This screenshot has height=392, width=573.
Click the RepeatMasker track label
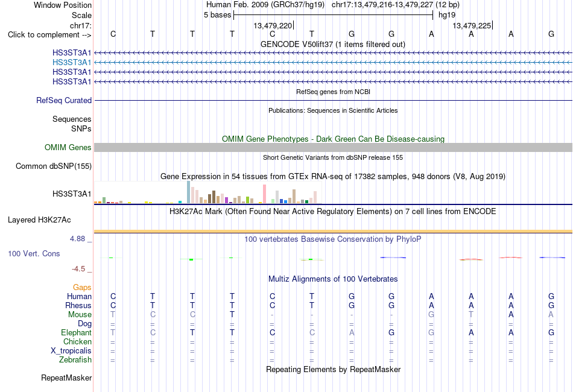(x=66, y=378)
